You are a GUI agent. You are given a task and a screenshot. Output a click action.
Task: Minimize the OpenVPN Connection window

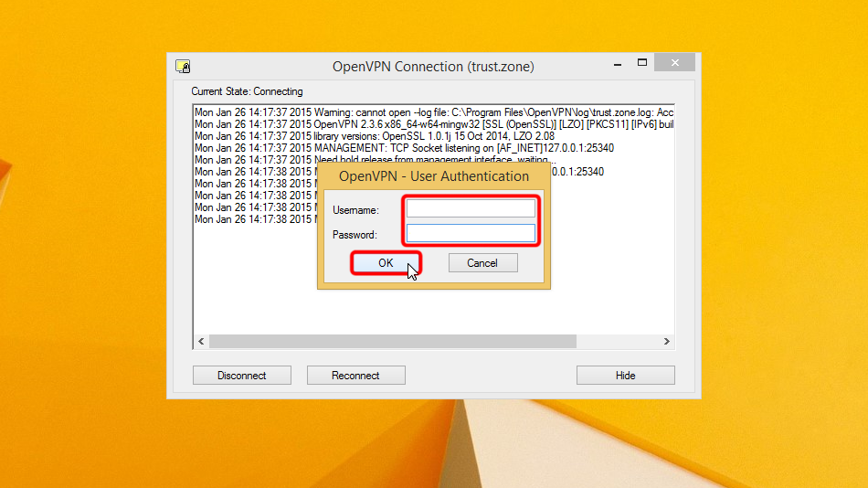tap(610, 63)
